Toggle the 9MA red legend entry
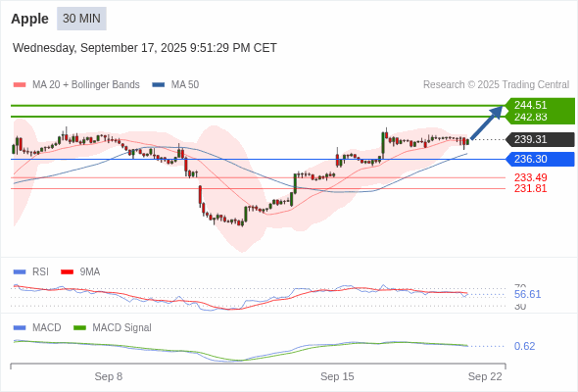 click(80, 271)
